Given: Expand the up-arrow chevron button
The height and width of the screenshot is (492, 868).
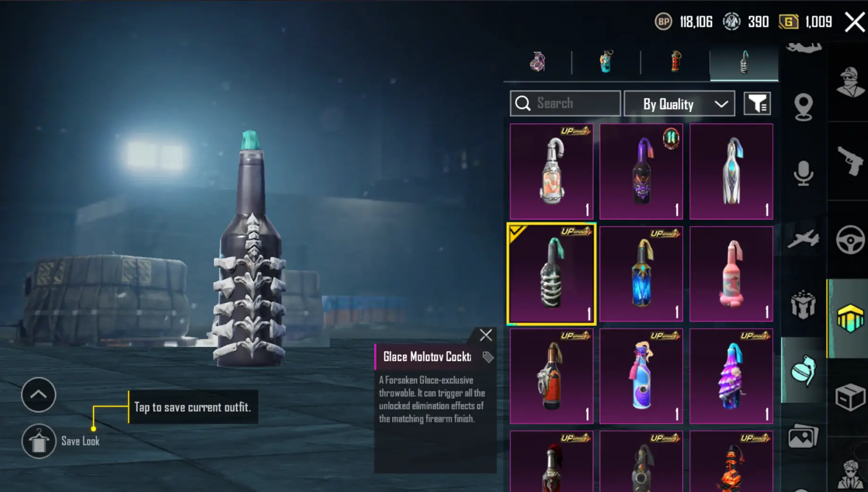Looking at the screenshot, I should click(39, 395).
